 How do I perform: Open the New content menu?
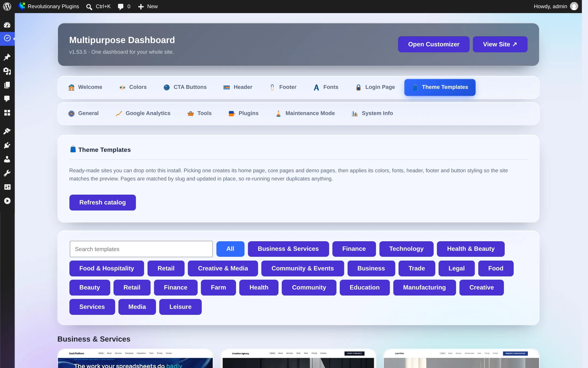(x=148, y=7)
